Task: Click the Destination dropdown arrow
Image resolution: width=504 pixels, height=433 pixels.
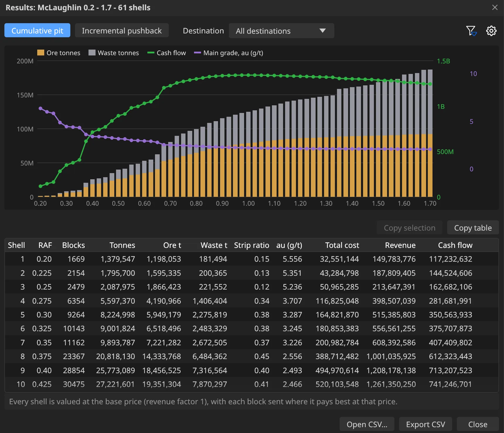Action: pos(323,31)
